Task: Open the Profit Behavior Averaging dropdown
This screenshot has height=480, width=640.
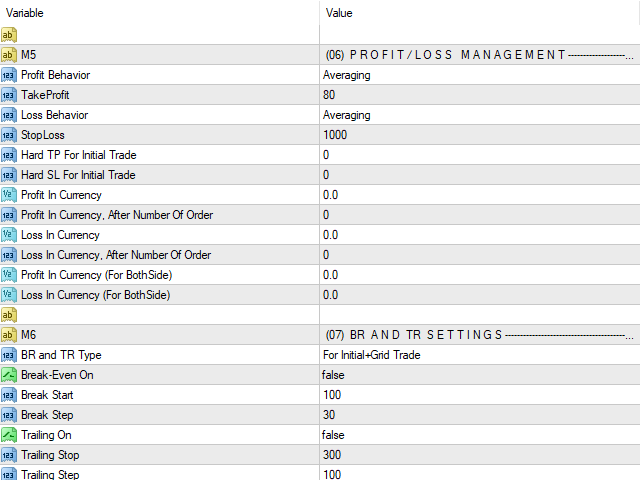Action: tap(480, 75)
